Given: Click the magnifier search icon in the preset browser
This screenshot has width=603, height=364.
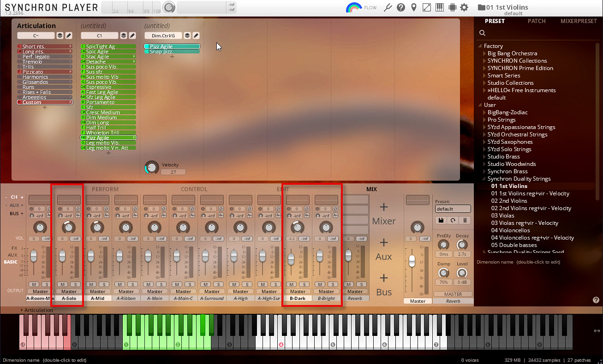Looking at the screenshot, I should (x=482, y=33).
